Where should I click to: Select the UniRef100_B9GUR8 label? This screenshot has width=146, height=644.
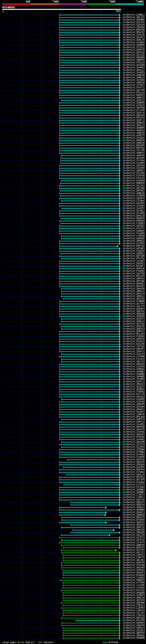tap(134, 58)
